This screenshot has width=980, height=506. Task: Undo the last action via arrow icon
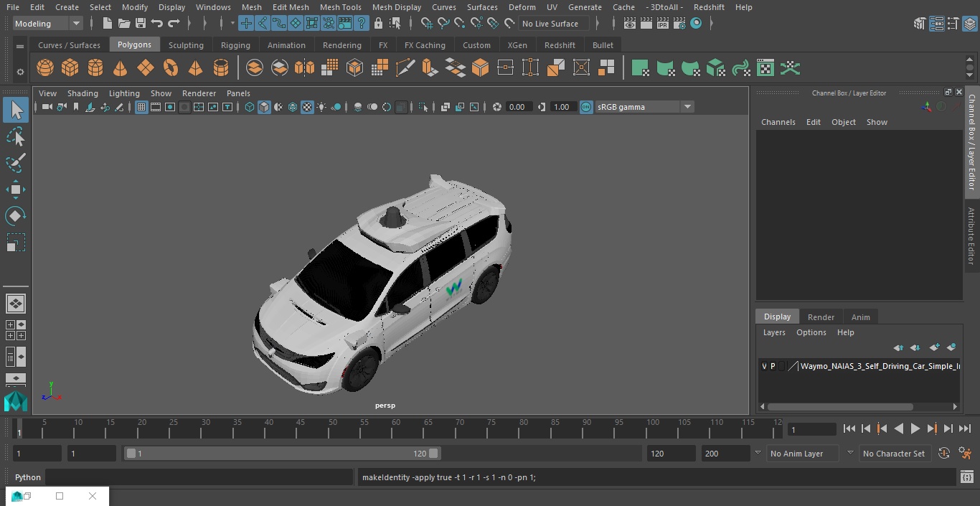[157, 24]
